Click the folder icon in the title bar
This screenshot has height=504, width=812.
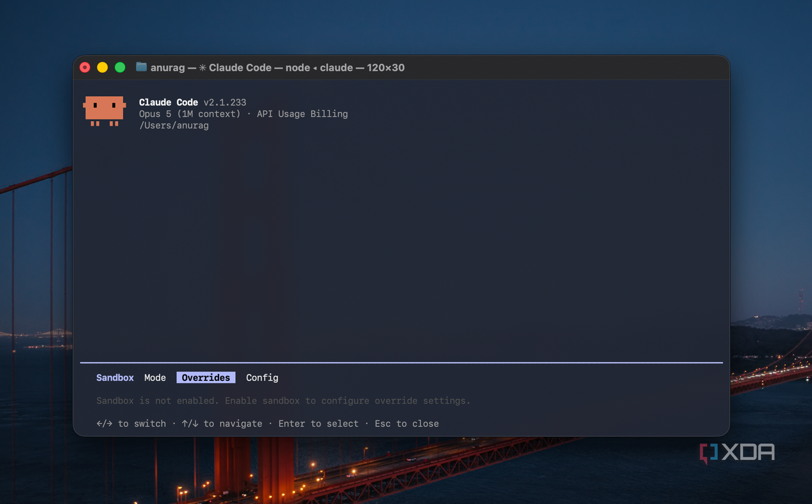[x=142, y=67]
